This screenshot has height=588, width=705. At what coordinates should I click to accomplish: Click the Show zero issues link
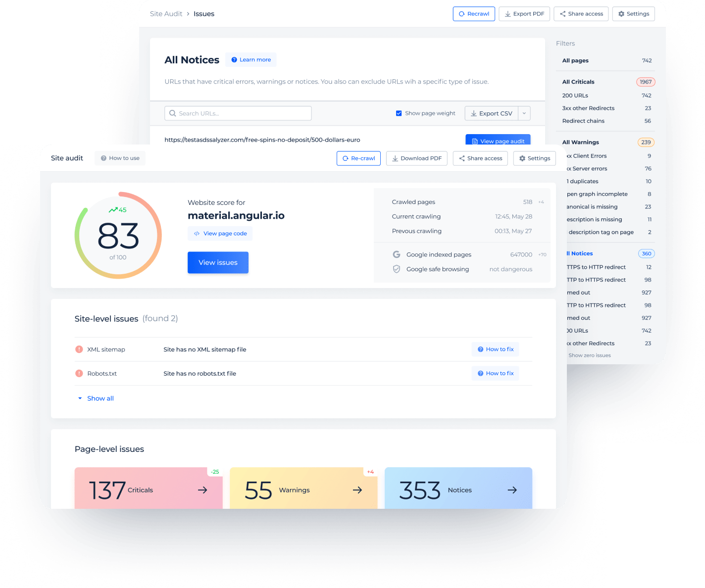click(x=590, y=355)
